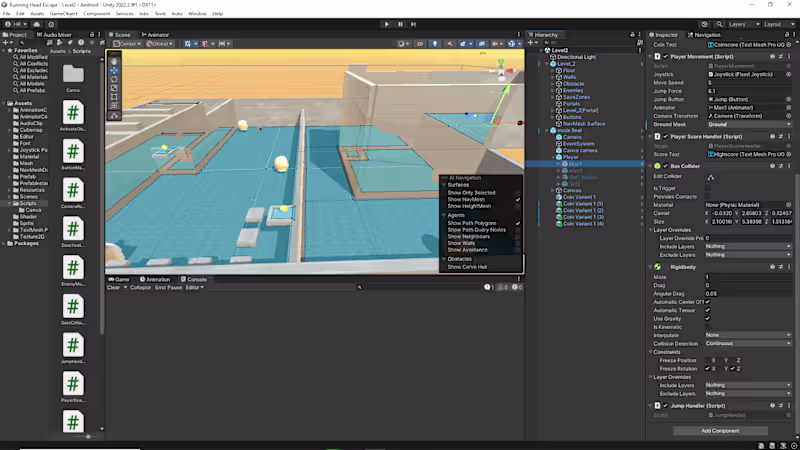Viewport: 800px width, 450px height.
Task: Select the Move tool in Scene overlay
Action: pos(114,70)
